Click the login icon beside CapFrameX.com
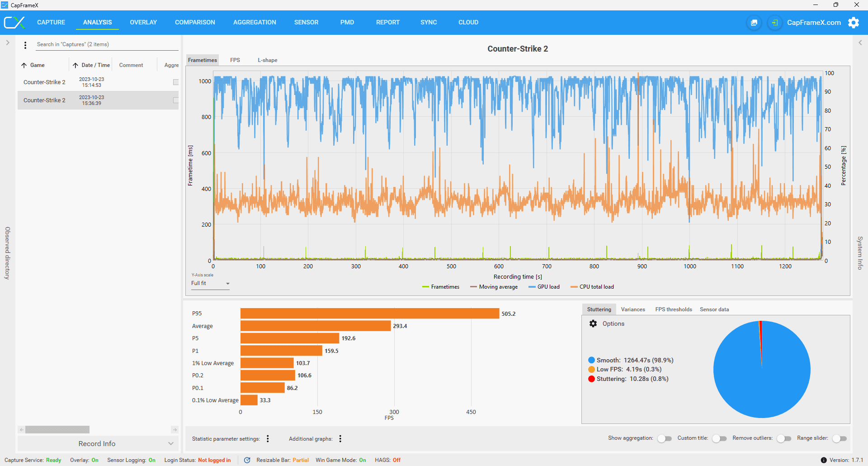The height and width of the screenshot is (466, 868). click(x=775, y=23)
